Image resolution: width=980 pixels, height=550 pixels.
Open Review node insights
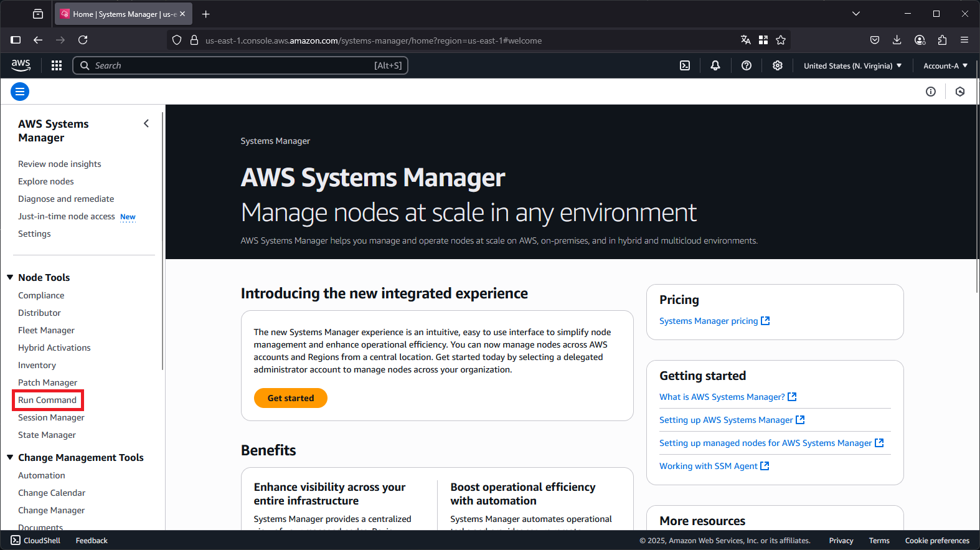point(59,164)
